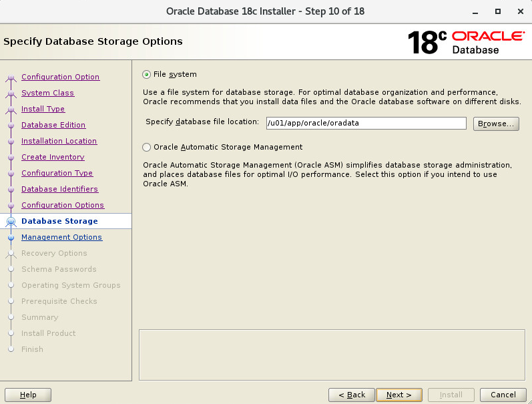The width and height of the screenshot is (532, 404).
Task: Jump to Configuration Option step
Action: (x=60, y=77)
